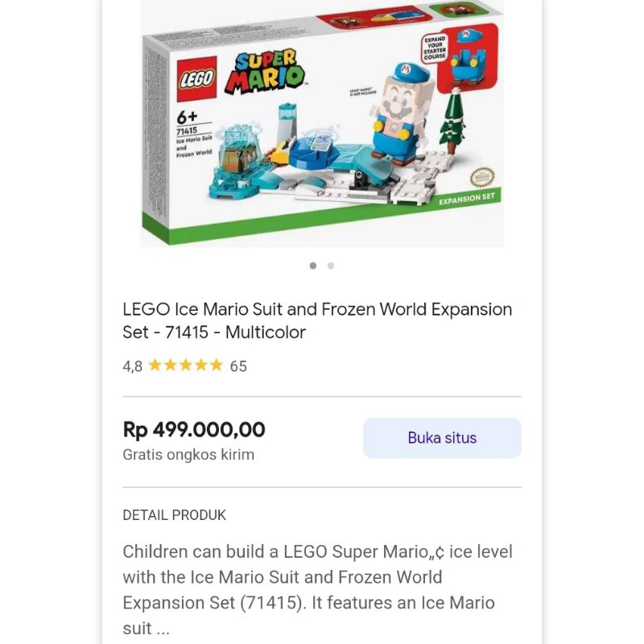This screenshot has width=644, height=644.
Task: Open the LEGO Ice Mario Suit product title
Action: click(317, 320)
